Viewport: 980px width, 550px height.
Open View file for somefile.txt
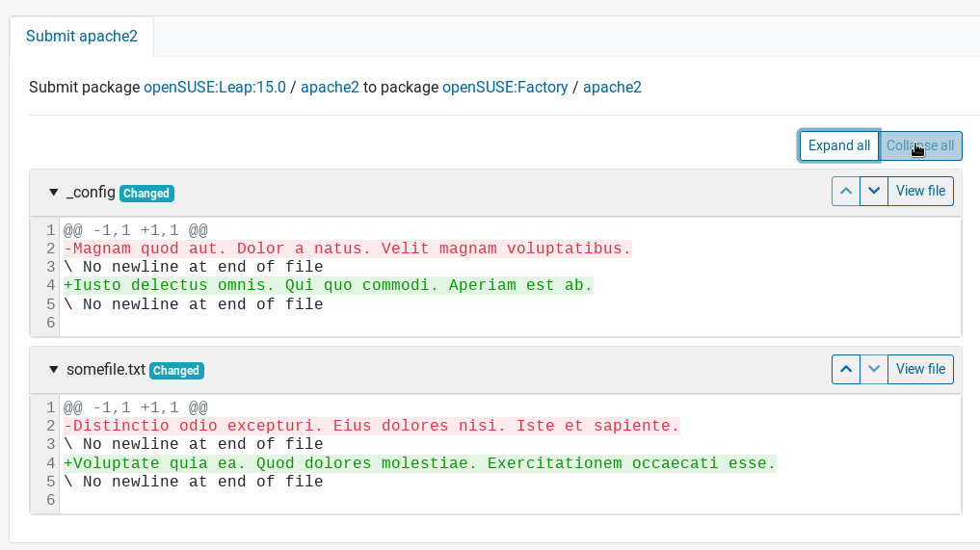(920, 369)
